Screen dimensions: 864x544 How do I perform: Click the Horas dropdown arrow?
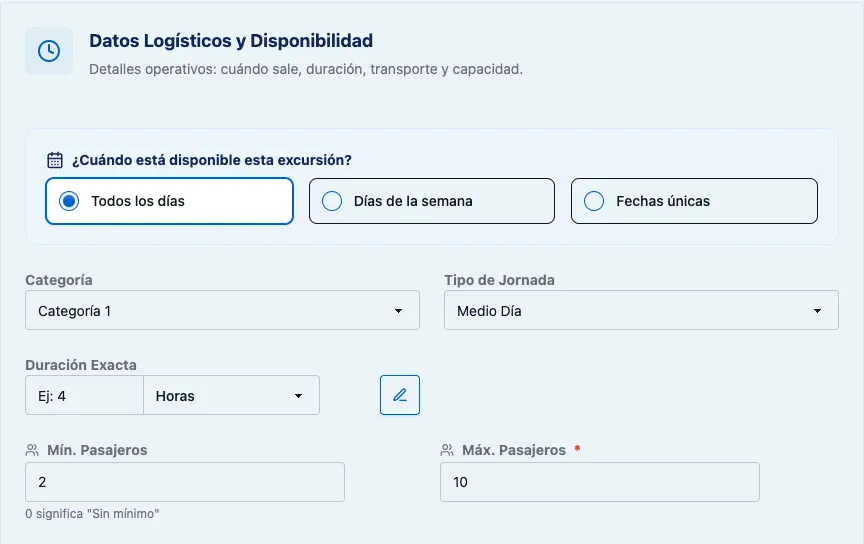click(298, 396)
